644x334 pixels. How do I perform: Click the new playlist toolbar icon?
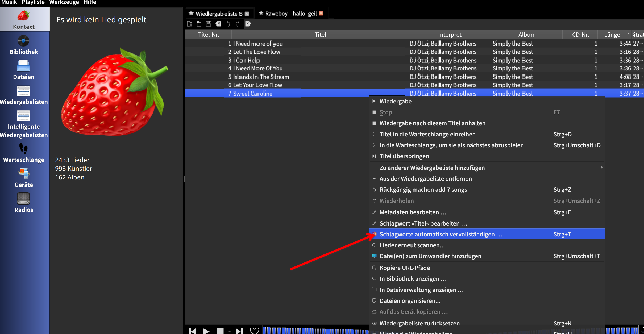(189, 24)
